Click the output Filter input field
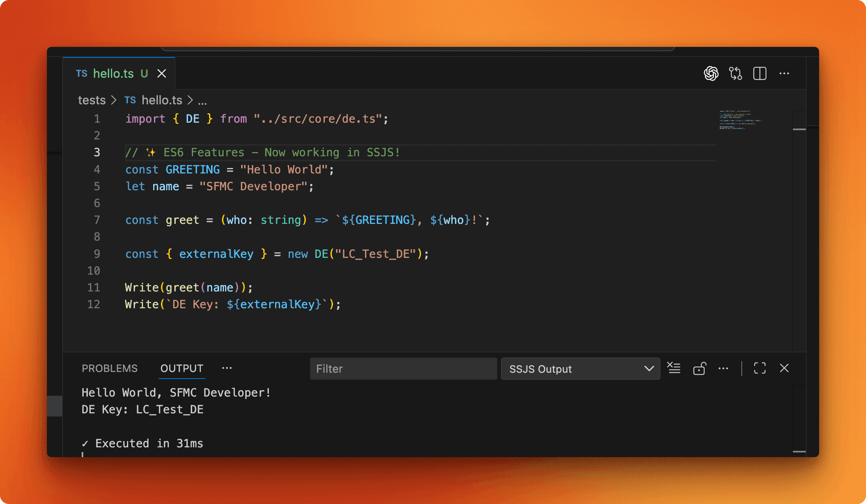Screen dimensions: 866x504 (x=403, y=368)
